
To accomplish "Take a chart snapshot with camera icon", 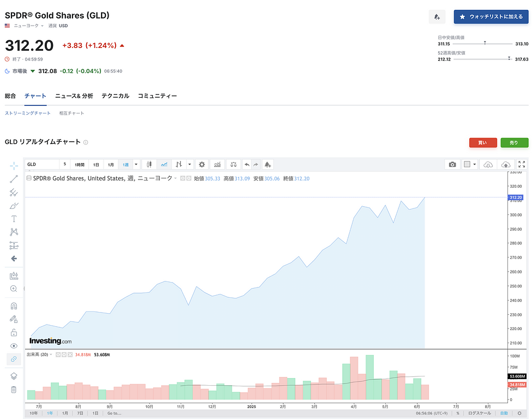I will tap(452, 164).
